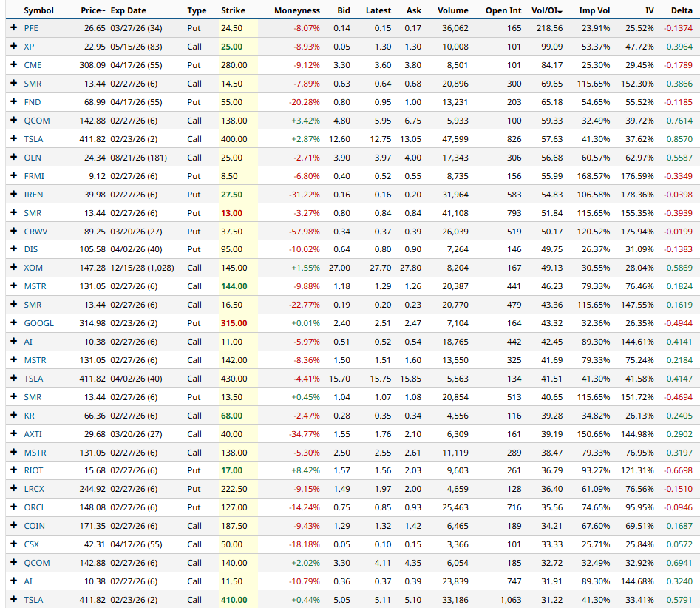Sort by IV column header

coord(650,10)
